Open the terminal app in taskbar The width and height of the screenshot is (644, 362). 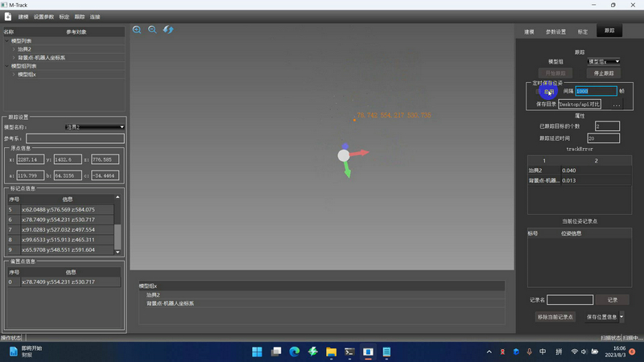(349, 352)
